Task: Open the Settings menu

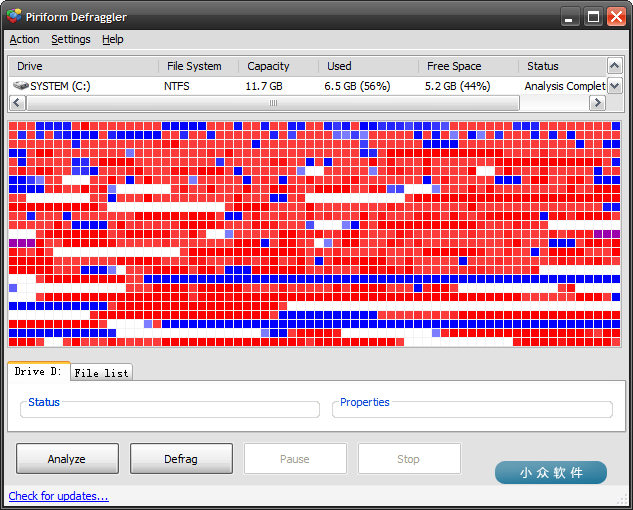Action: [70, 39]
